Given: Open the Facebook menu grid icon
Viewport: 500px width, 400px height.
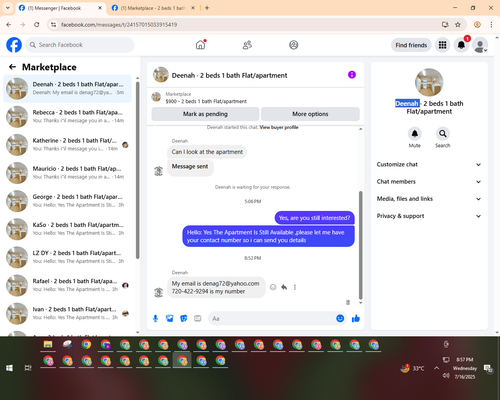Looking at the screenshot, I should click(442, 45).
